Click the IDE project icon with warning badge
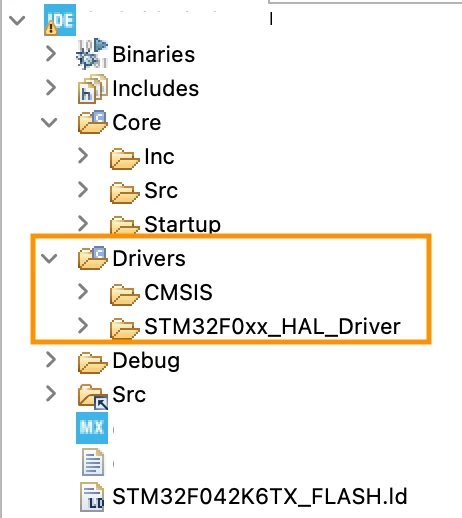This screenshot has width=462, height=518. [x=60, y=20]
